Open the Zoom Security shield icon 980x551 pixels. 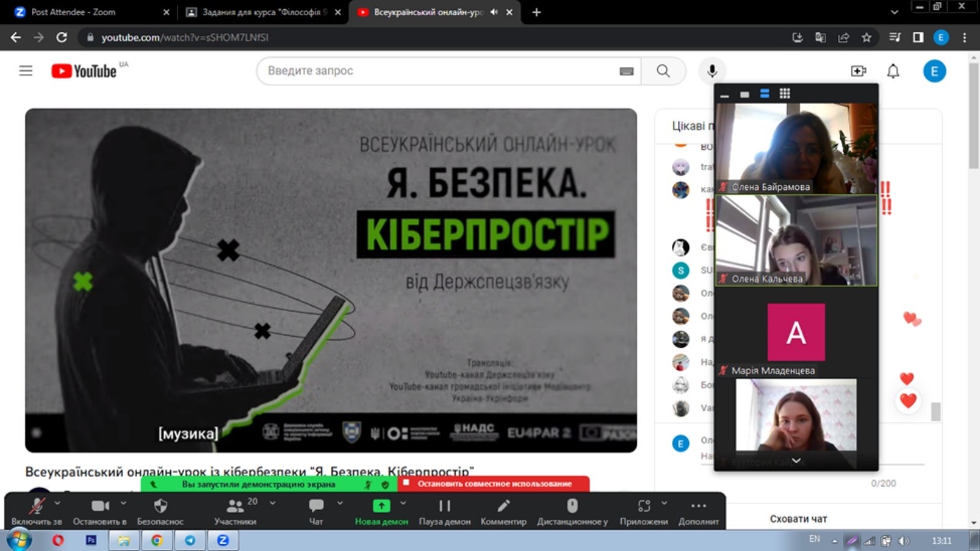tap(160, 506)
